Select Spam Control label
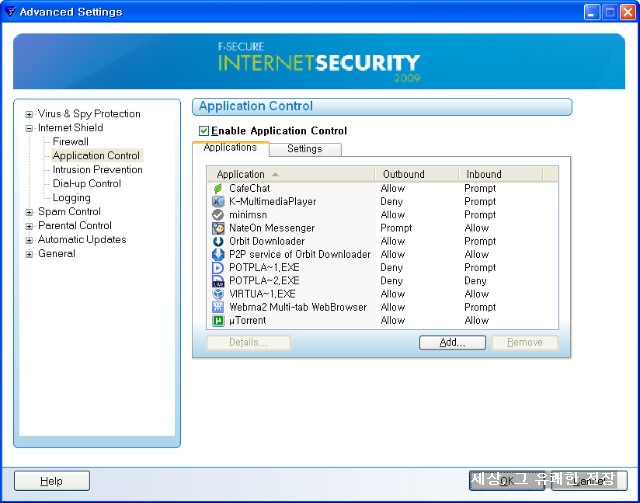The image size is (640, 503). tap(69, 211)
